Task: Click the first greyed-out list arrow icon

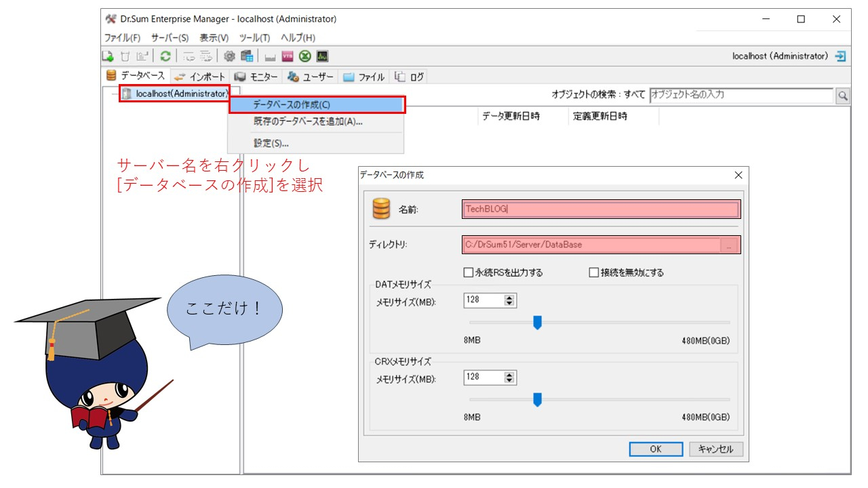Action: 188,56
